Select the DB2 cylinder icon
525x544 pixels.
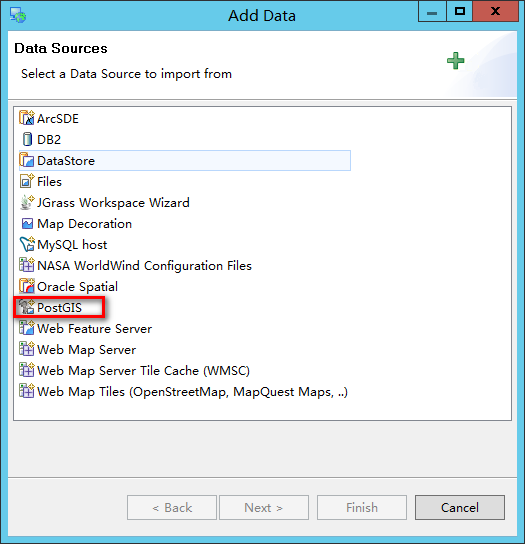pyautogui.click(x=27, y=139)
